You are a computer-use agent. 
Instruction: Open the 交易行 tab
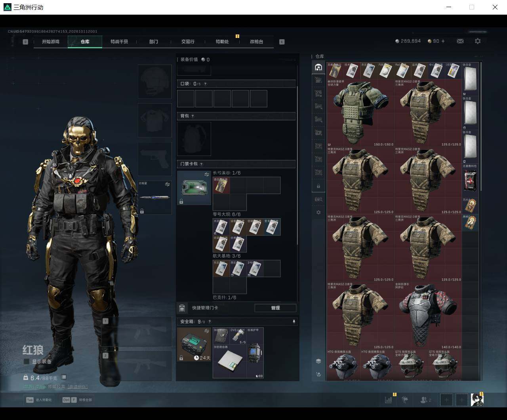188,42
